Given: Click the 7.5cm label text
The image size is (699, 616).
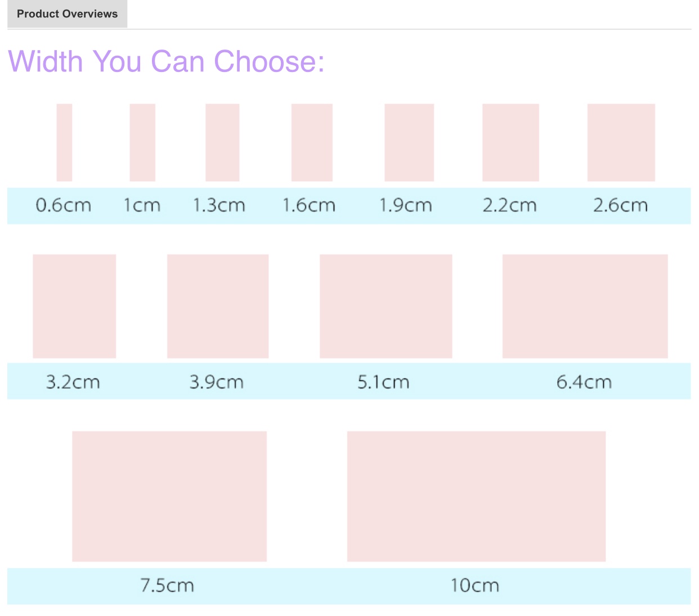Looking at the screenshot, I should click(167, 586).
